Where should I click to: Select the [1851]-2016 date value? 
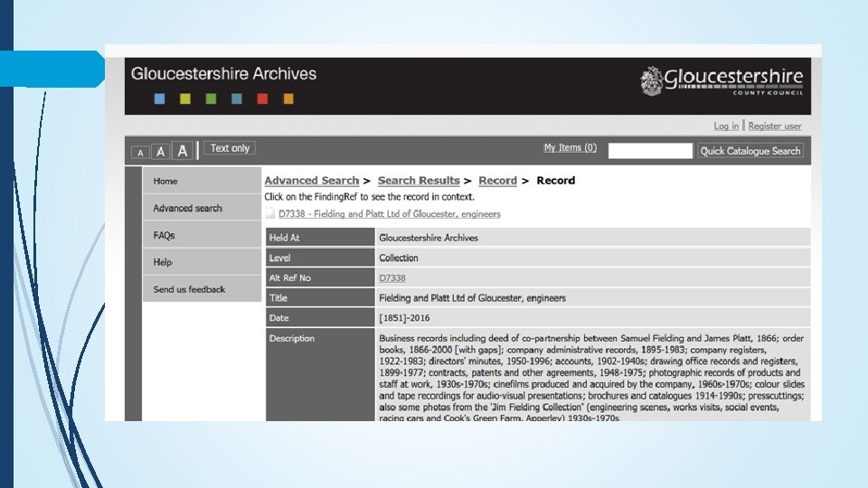(x=404, y=318)
